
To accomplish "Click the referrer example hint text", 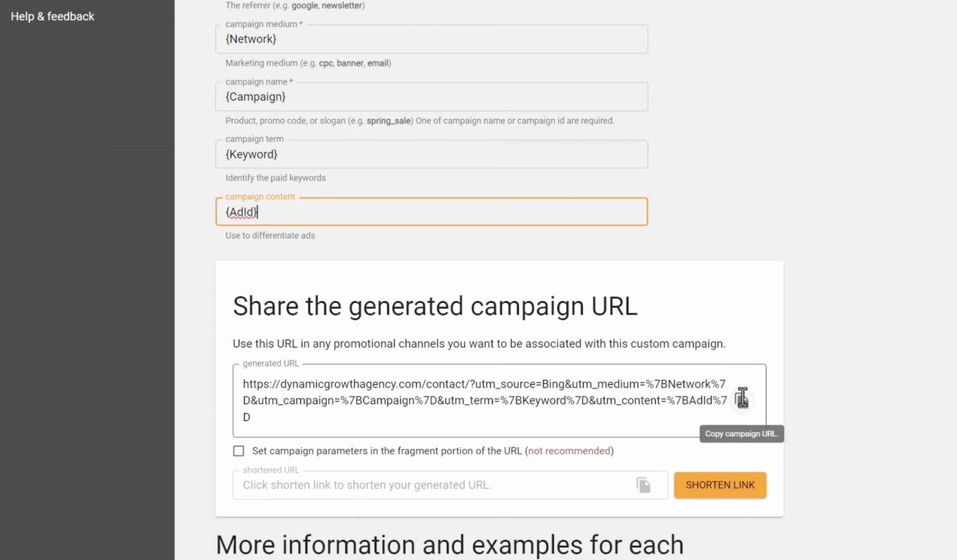I will (295, 6).
